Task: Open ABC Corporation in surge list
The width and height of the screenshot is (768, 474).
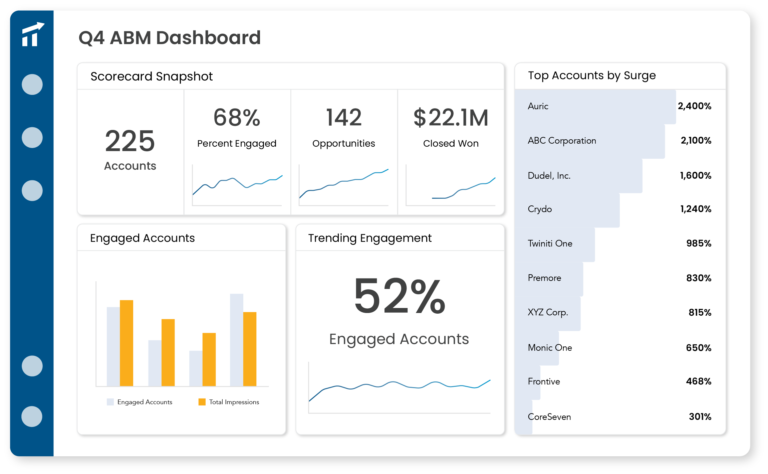Action: (620, 141)
